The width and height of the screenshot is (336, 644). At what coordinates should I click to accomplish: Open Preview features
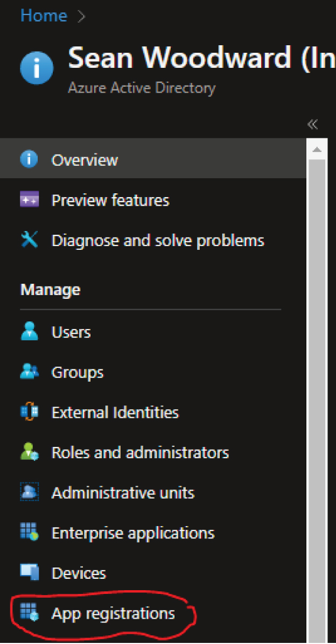click(110, 200)
